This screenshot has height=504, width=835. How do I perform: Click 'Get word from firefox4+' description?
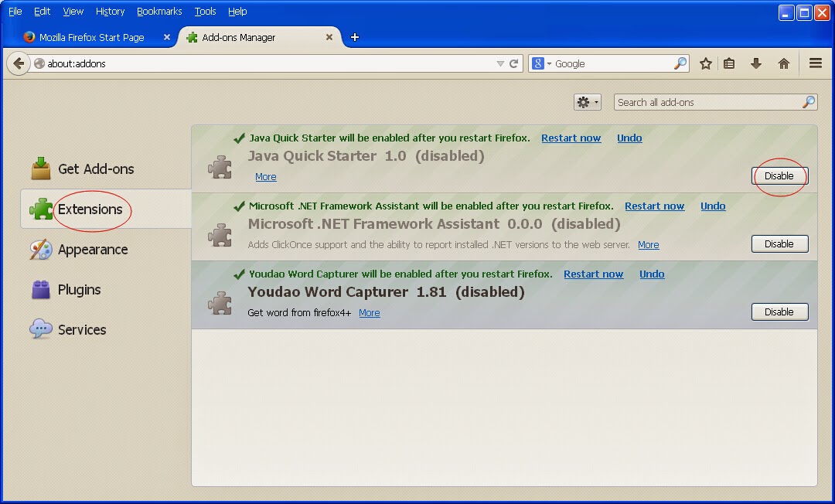coord(299,313)
